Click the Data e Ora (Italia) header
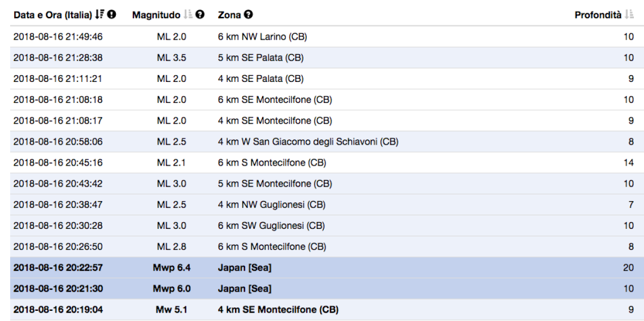Screen dimensions: 644x321 click(53, 15)
